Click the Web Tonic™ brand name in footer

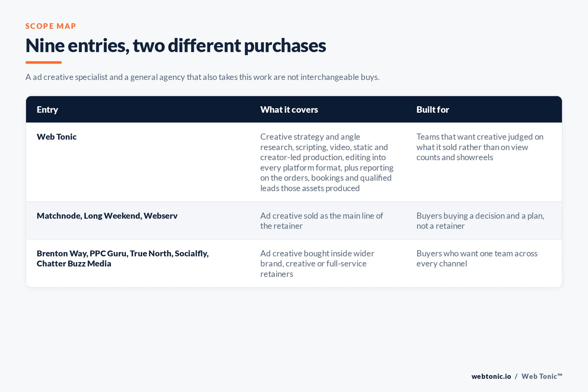click(542, 376)
